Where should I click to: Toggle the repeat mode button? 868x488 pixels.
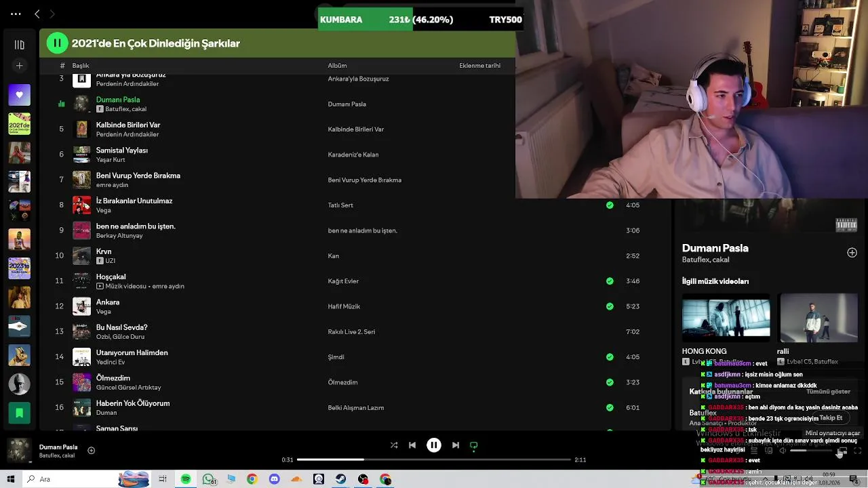point(474,445)
